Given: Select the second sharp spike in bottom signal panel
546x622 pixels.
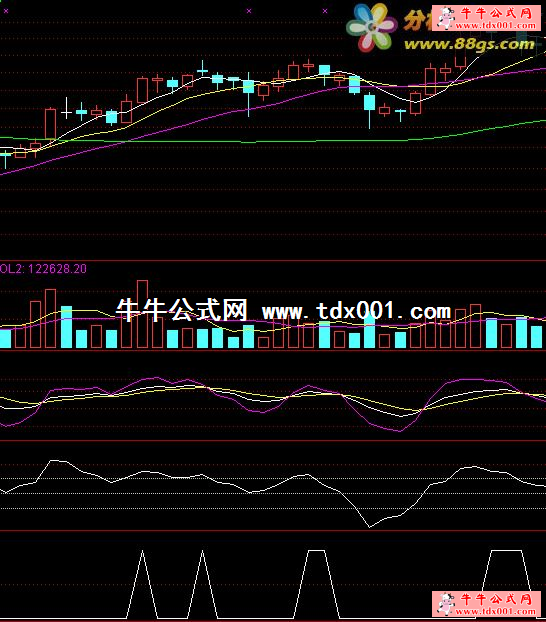Looking at the screenshot, I should pos(203,584).
